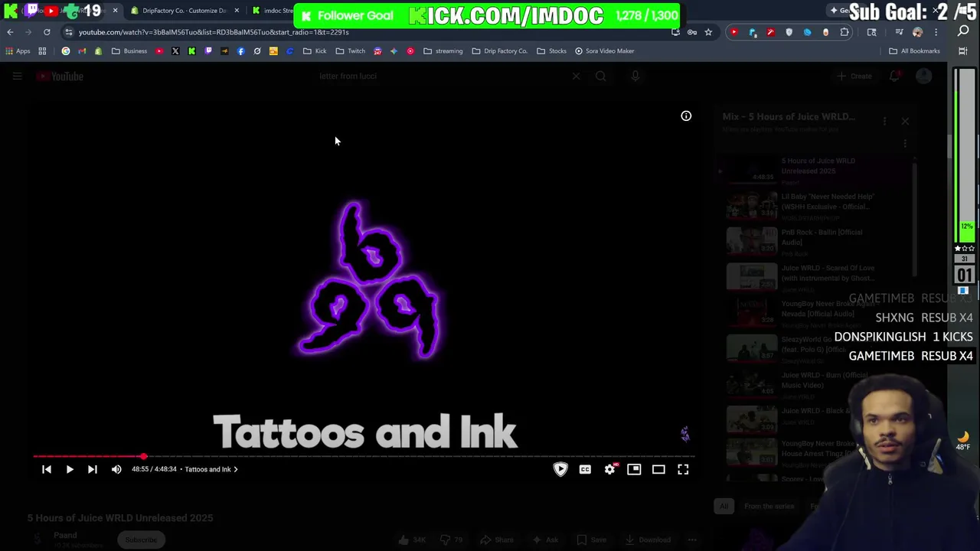
Task: Open the All Bookmarks folder
Action: point(914,51)
